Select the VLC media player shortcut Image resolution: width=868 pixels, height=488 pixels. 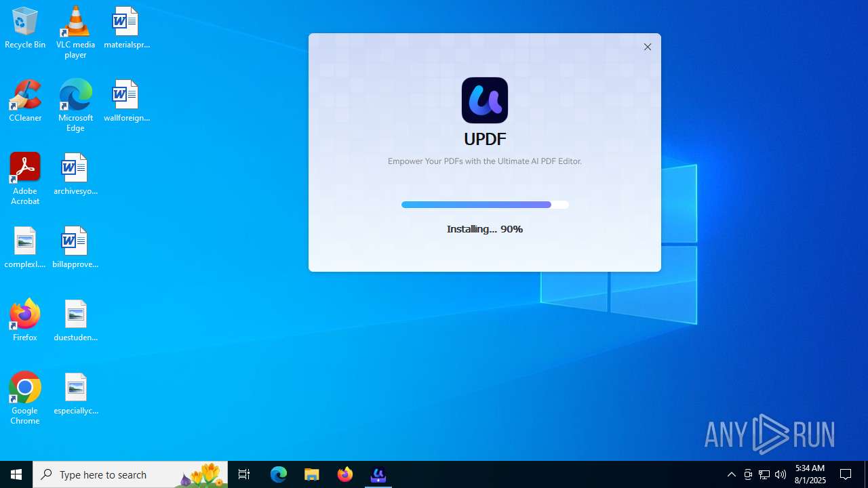(x=75, y=33)
